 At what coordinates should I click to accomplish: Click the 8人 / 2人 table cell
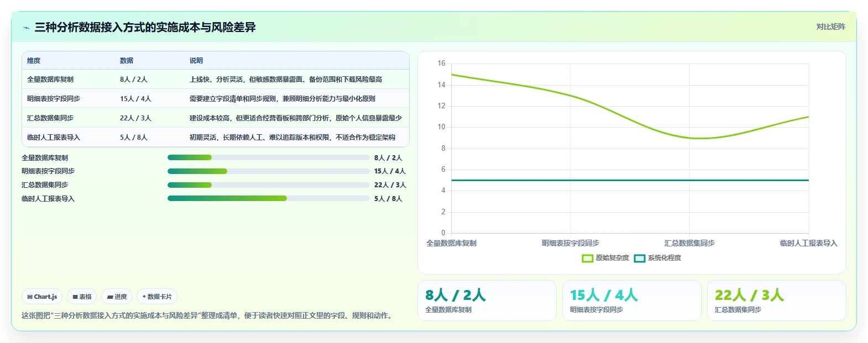[134, 80]
